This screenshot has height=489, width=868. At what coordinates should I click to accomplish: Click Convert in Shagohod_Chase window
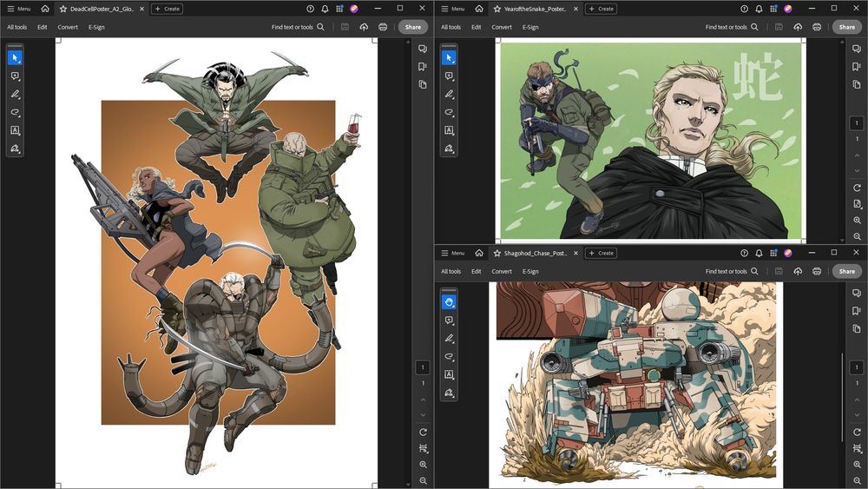[502, 271]
